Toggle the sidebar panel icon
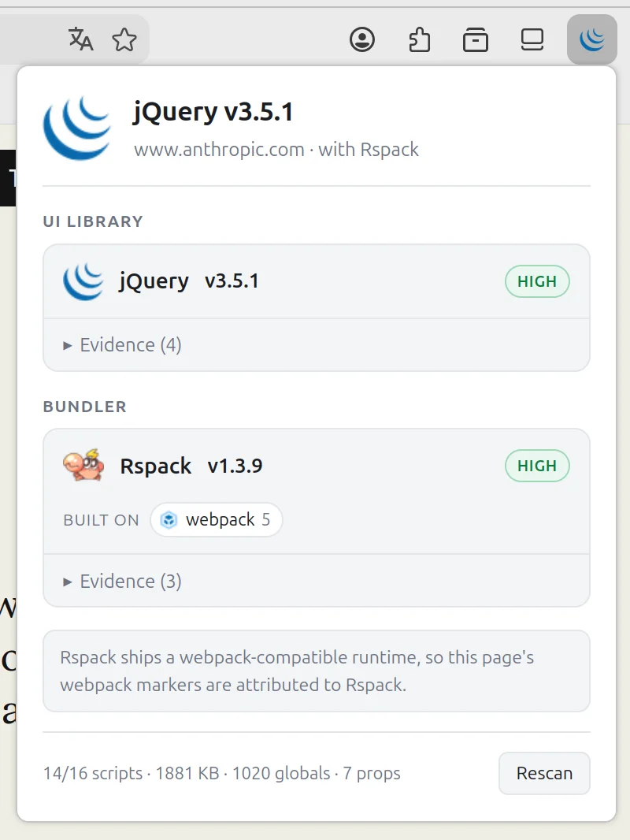The width and height of the screenshot is (630, 840). pyautogui.click(x=532, y=39)
